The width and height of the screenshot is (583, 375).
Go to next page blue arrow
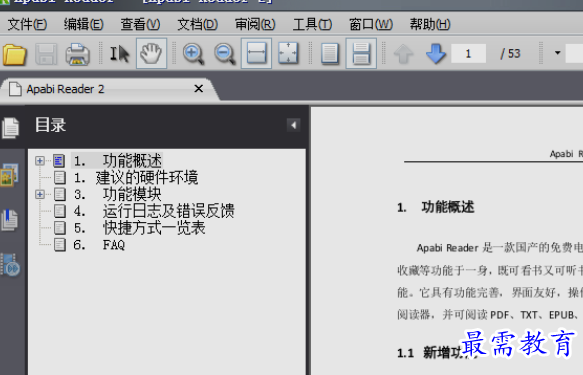[435, 54]
